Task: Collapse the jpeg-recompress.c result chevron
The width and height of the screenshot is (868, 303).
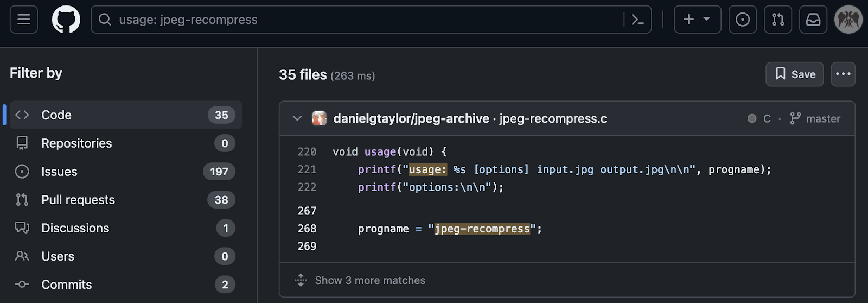Action: (297, 118)
